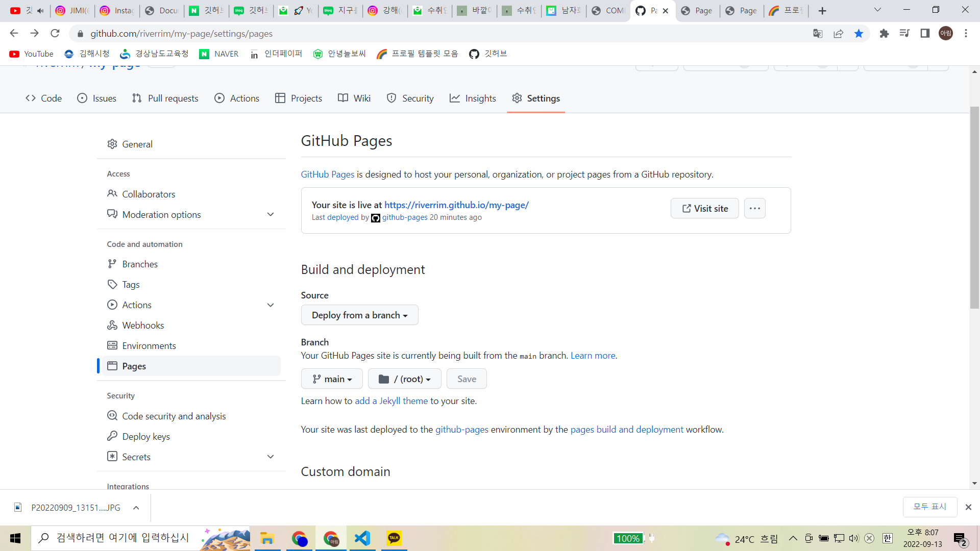Open the browser extensions puzzle icon

pyautogui.click(x=884, y=33)
